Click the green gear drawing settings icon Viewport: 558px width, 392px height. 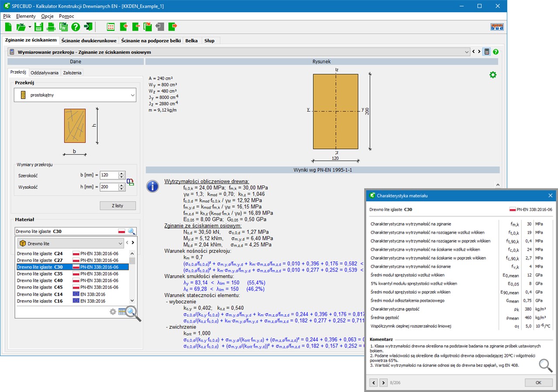coord(493,75)
